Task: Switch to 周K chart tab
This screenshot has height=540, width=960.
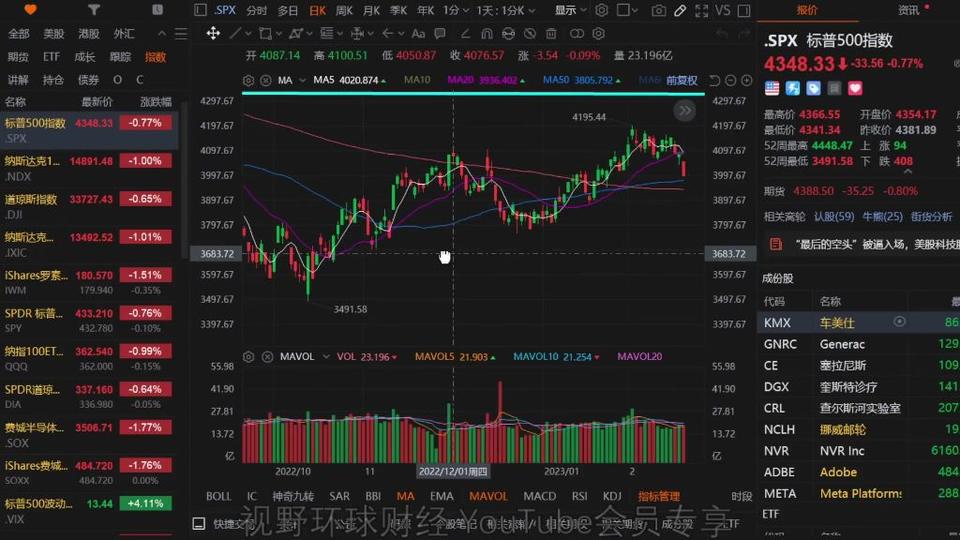Action: pyautogui.click(x=344, y=10)
